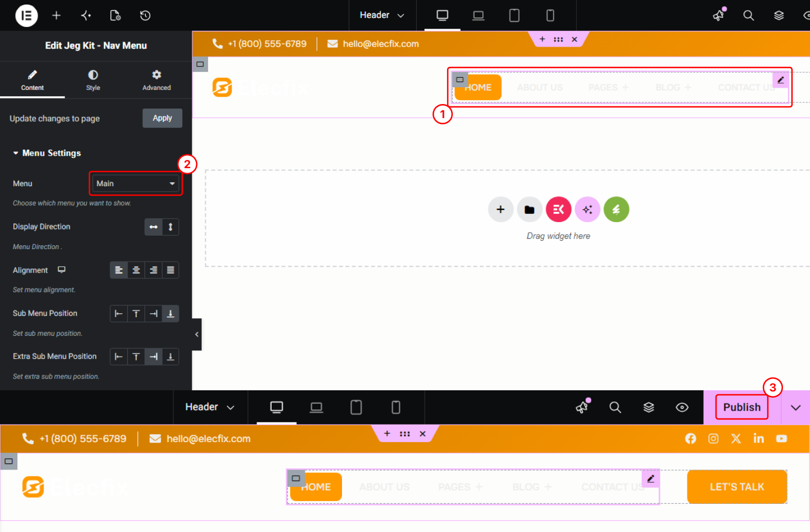Switch to the Content tab

(x=33, y=80)
